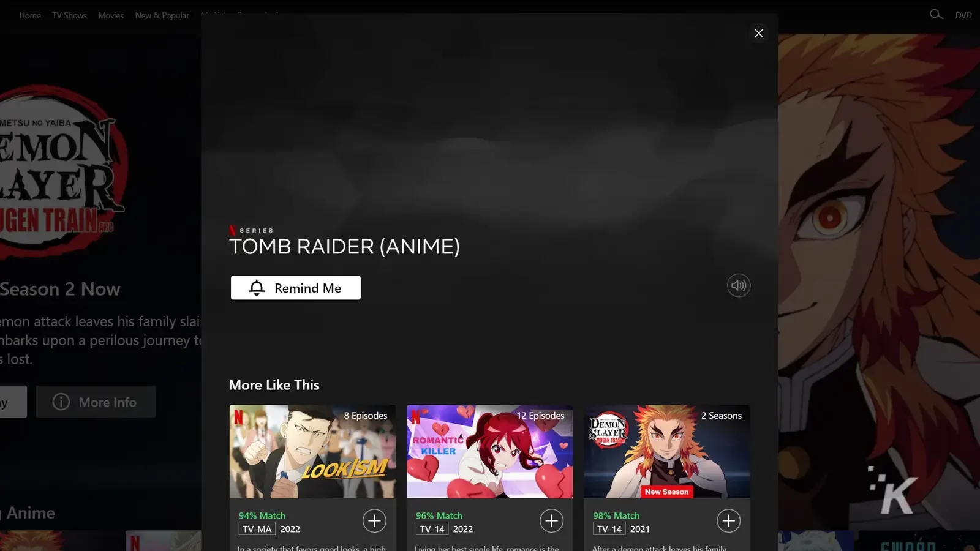Add Demon Slayer to My List
This screenshot has width=980, height=551.
728,521
